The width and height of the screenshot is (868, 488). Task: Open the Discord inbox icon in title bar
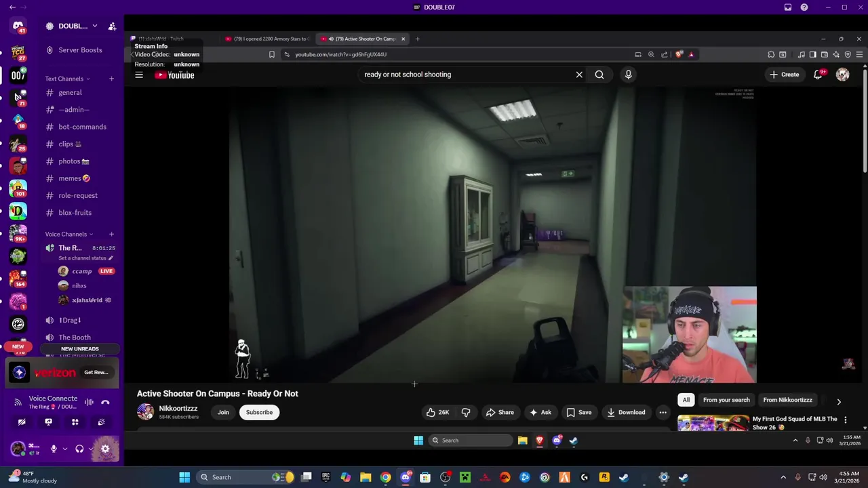pyautogui.click(x=788, y=7)
